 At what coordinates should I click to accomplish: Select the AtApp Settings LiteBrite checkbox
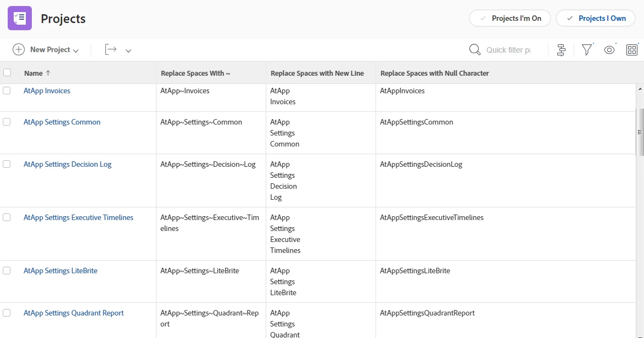(x=7, y=271)
